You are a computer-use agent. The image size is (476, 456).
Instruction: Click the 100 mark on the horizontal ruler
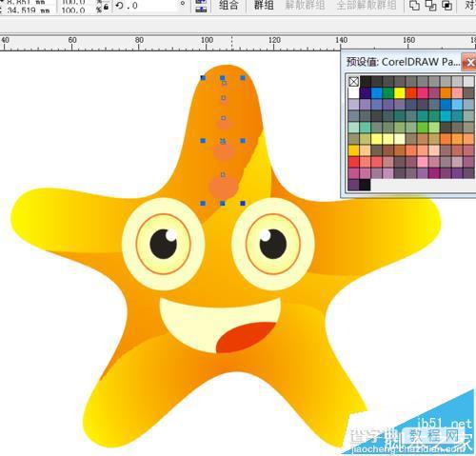[x=207, y=40]
